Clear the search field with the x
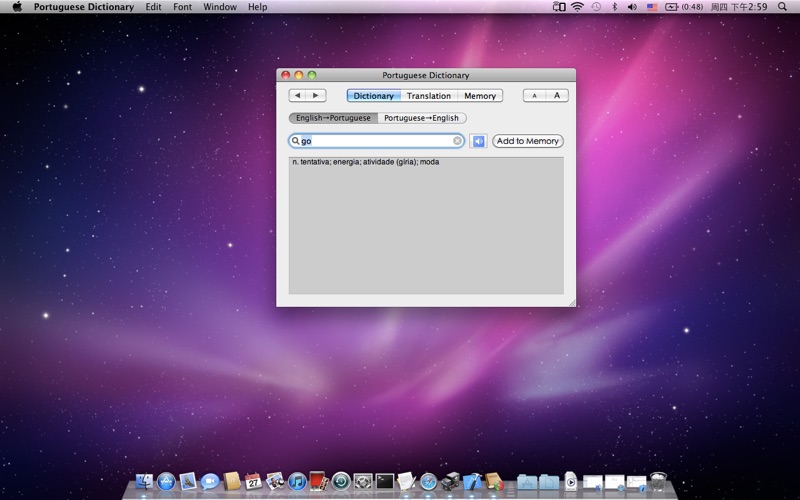The height and width of the screenshot is (500, 800). click(457, 141)
